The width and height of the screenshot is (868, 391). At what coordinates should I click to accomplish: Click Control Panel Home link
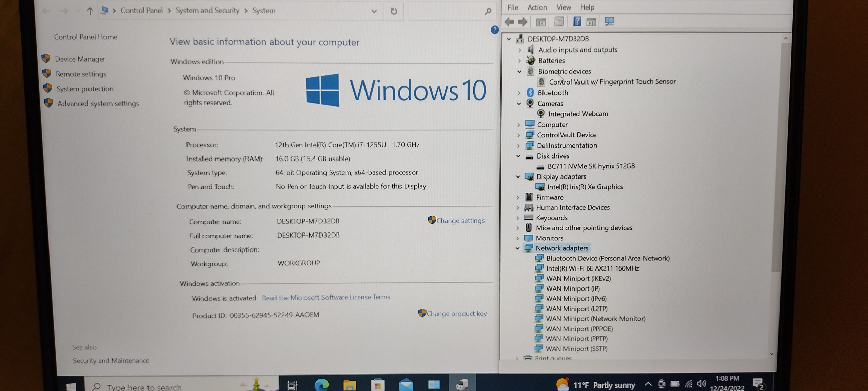[86, 37]
